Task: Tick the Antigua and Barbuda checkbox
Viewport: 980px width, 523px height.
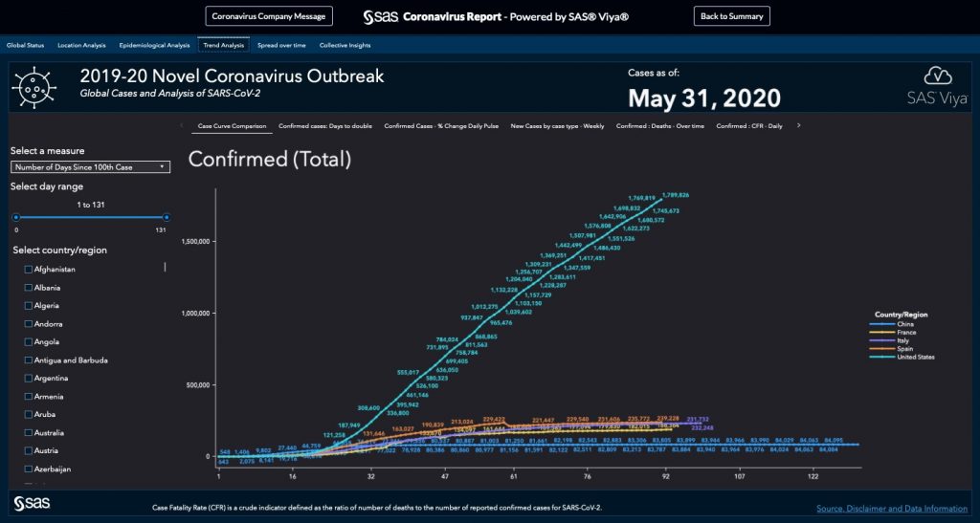Action: (28, 360)
